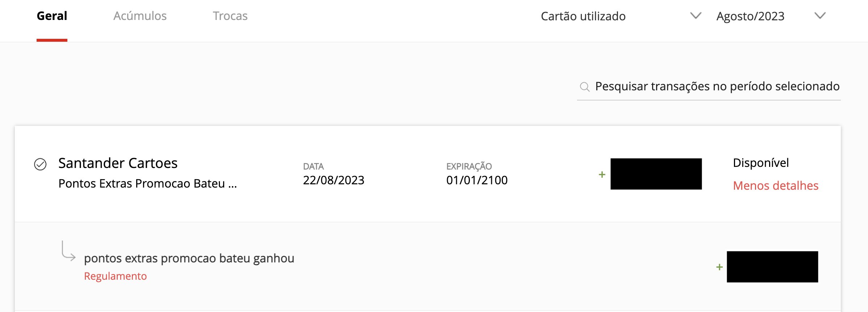Switch to the Trocas tab

230,16
